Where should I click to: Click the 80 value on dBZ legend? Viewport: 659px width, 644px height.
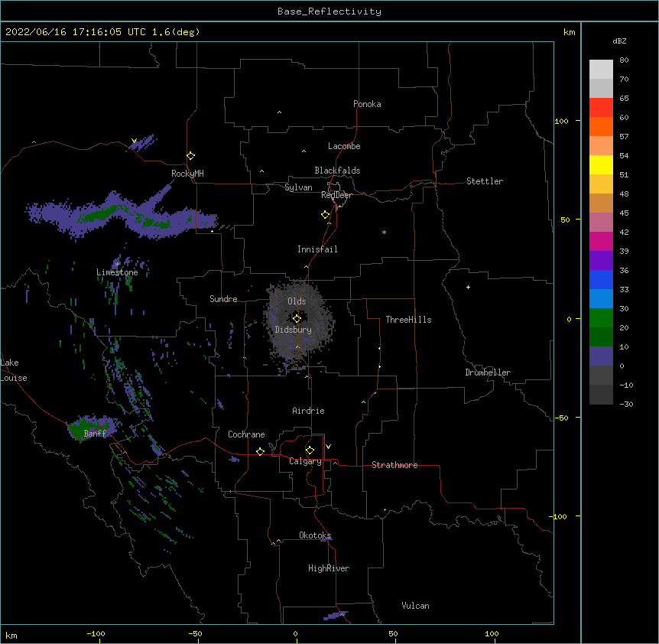[x=624, y=60]
